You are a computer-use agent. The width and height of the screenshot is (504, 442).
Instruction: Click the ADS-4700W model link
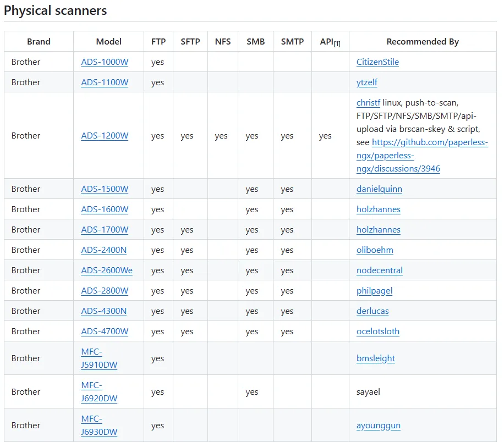point(105,331)
